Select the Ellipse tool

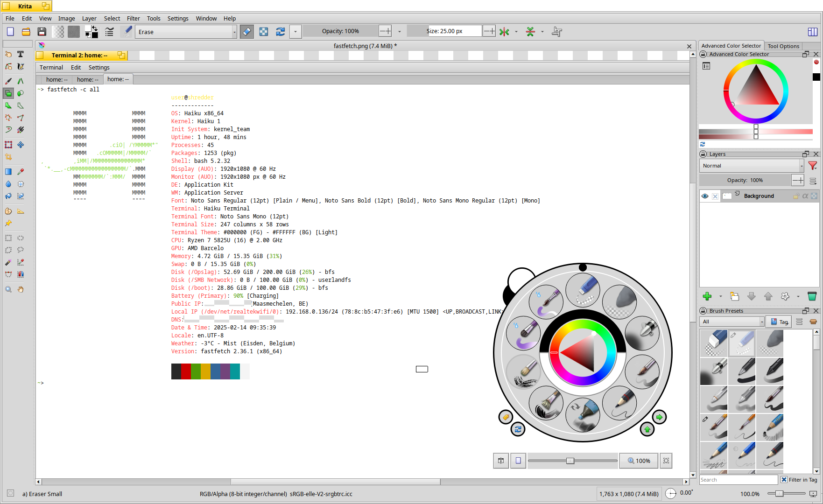pos(21,93)
